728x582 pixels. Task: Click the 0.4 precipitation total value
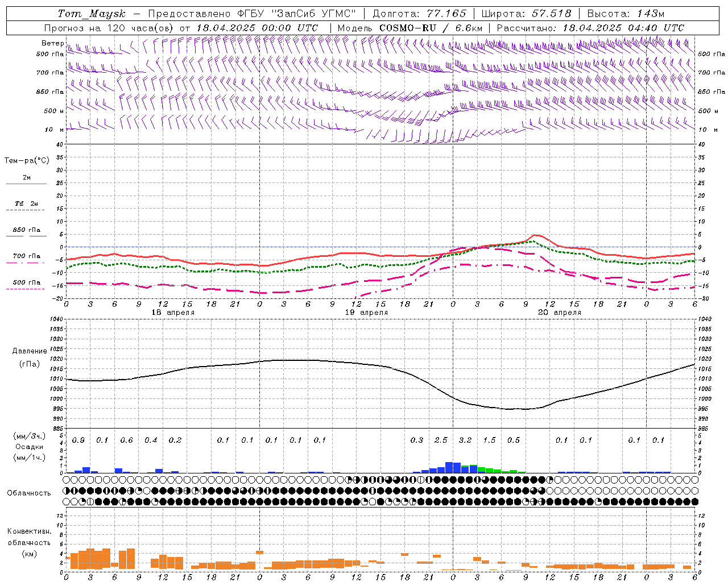pos(151,440)
